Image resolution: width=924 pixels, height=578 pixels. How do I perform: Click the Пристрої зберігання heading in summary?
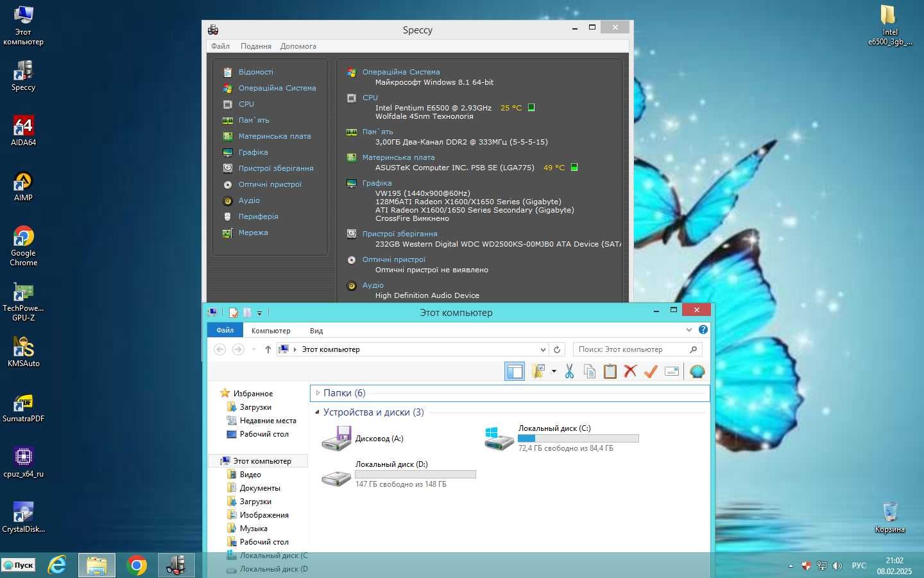(400, 234)
